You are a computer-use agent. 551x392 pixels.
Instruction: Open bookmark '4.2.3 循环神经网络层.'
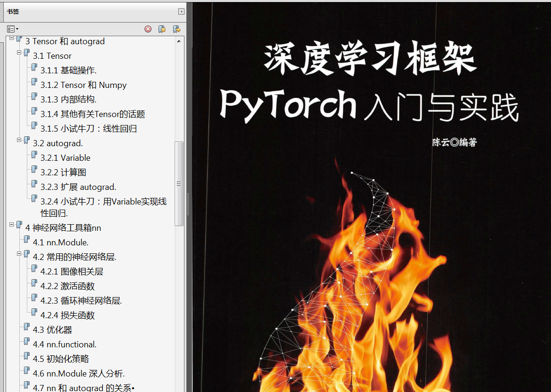click(x=81, y=301)
